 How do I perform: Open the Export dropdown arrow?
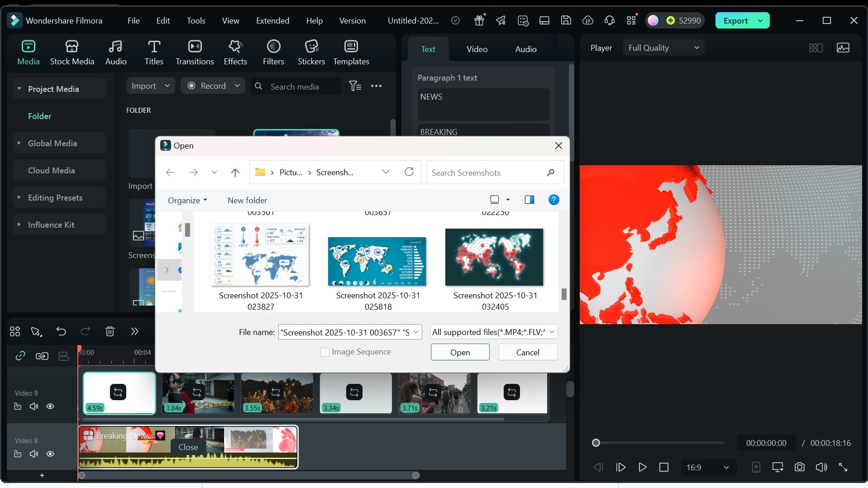click(x=760, y=20)
